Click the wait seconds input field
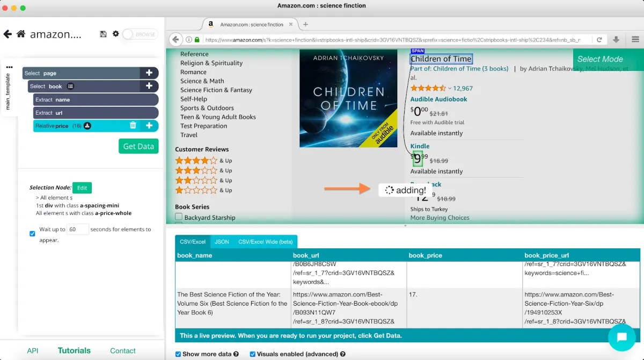The image size is (644, 360). [78, 229]
